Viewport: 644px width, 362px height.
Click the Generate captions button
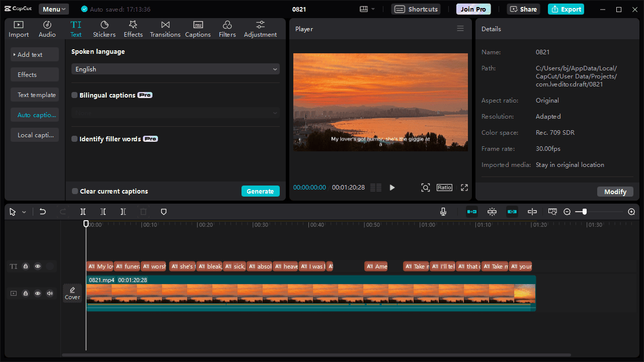tap(260, 191)
